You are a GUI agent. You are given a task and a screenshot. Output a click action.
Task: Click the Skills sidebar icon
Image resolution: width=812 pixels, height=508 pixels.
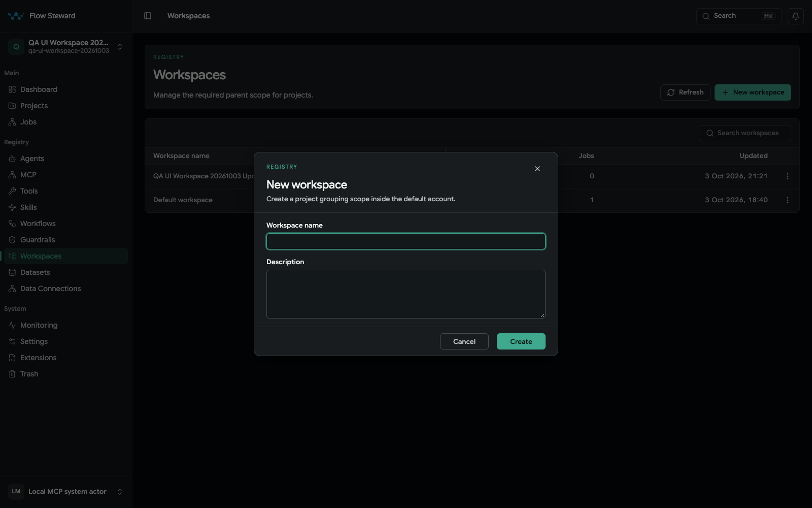(x=12, y=207)
